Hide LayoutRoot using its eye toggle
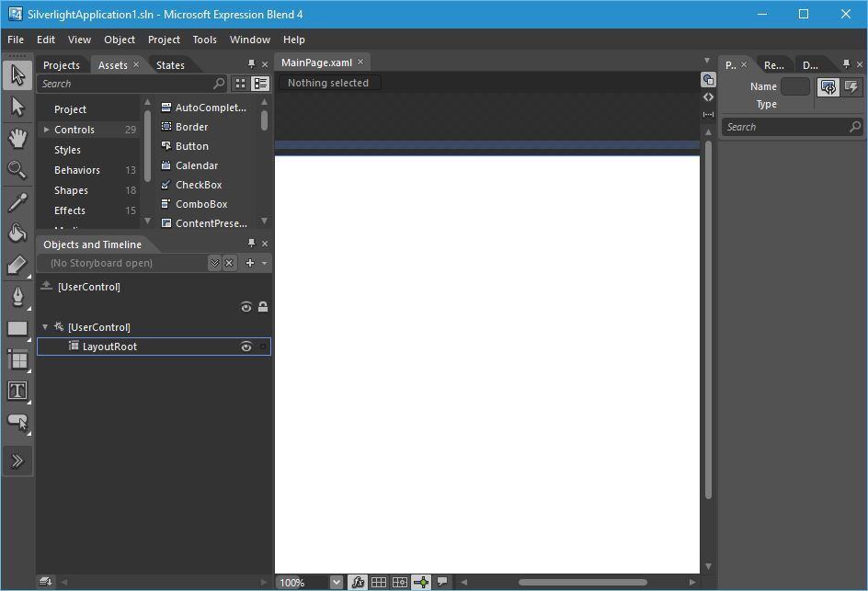The height and width of the screenshot is (591, 868). pyautogui.click(x=246, y=347)
